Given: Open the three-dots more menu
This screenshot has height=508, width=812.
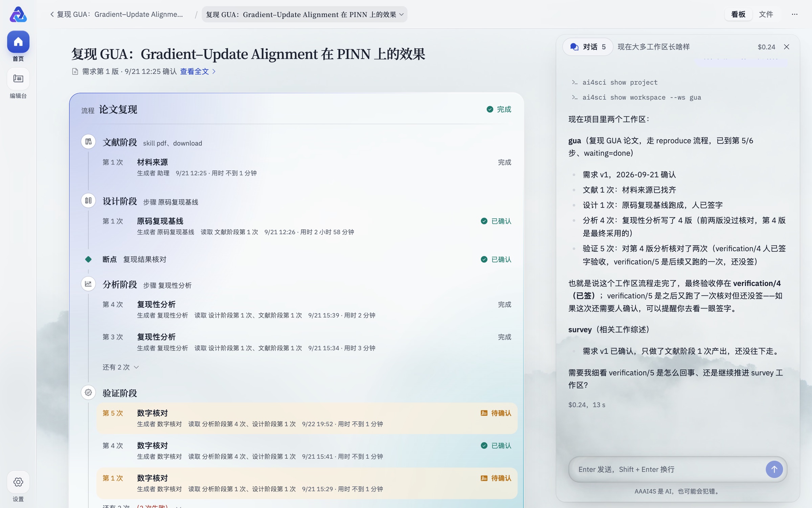Looking at the screenshot, I should (x=795, y=14).
